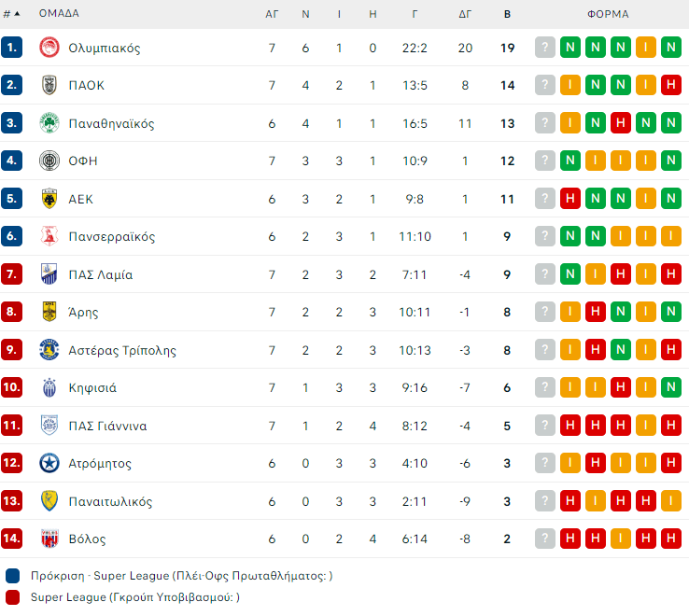Click the ΠΑΟΚ team logo
Screen dimensions: 689x616
pyautogui.click(x=49, y=85)
